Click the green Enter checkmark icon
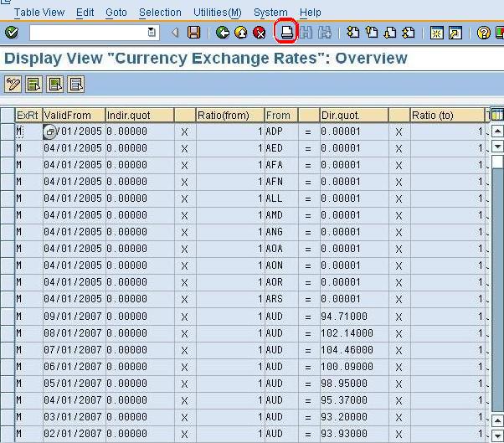The height and width of the screenshot is (443, 504). (12, 32)
